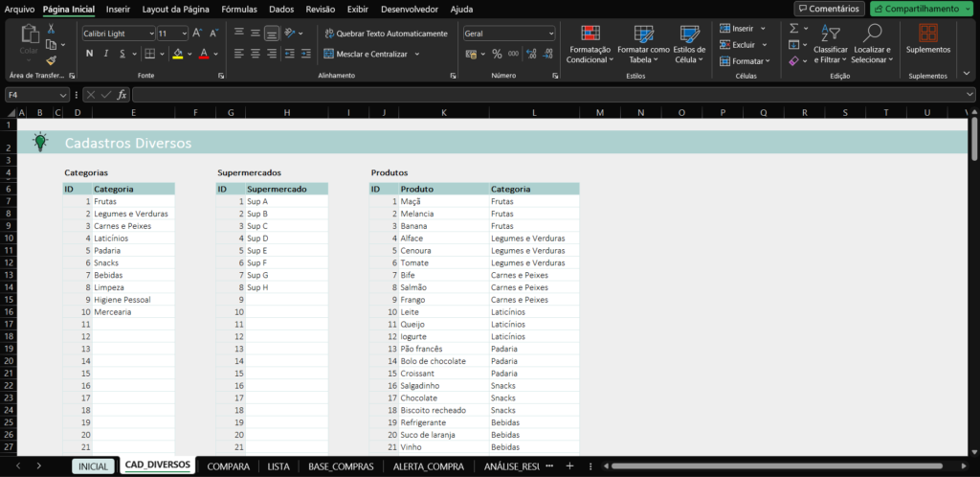The width and height of the screenshot is (980, 477).
Task: Open the Name Box dropdown arrow
Action: click(x=63, y=95)
